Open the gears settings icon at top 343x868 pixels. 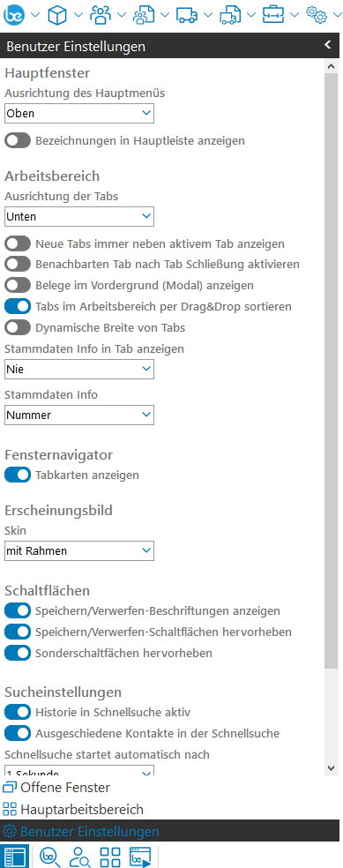[x=317, y=15]
